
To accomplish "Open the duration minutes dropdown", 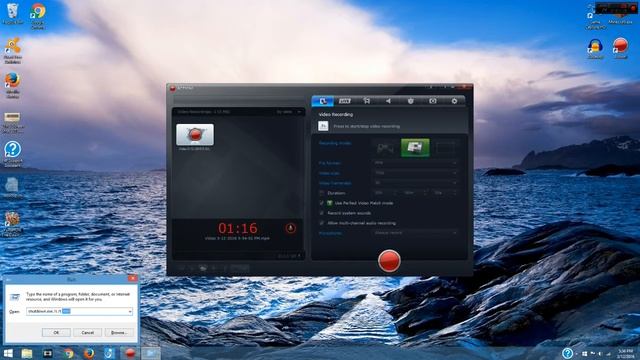I will (415, 193).
